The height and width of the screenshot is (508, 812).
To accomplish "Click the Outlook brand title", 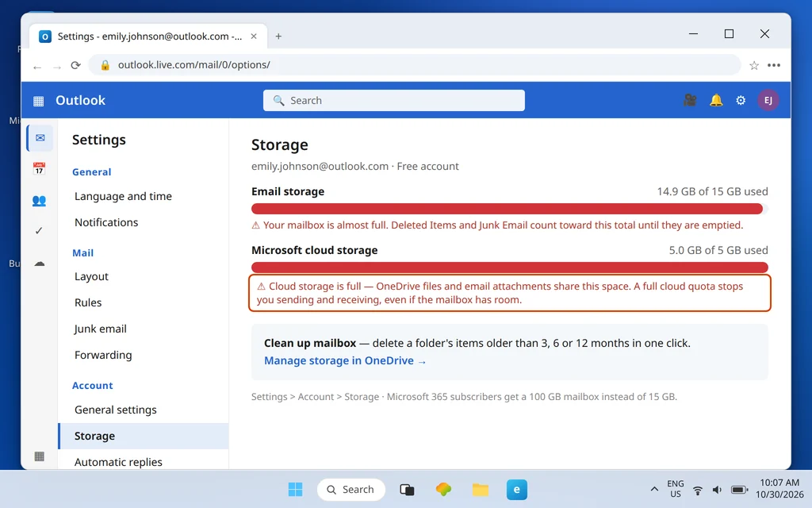I will coord(80,101).
